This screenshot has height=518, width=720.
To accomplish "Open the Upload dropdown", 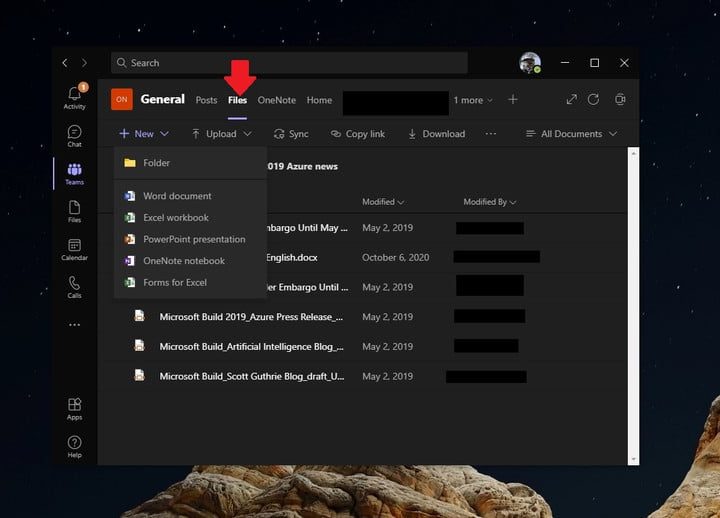I will (x=222, y=134).
